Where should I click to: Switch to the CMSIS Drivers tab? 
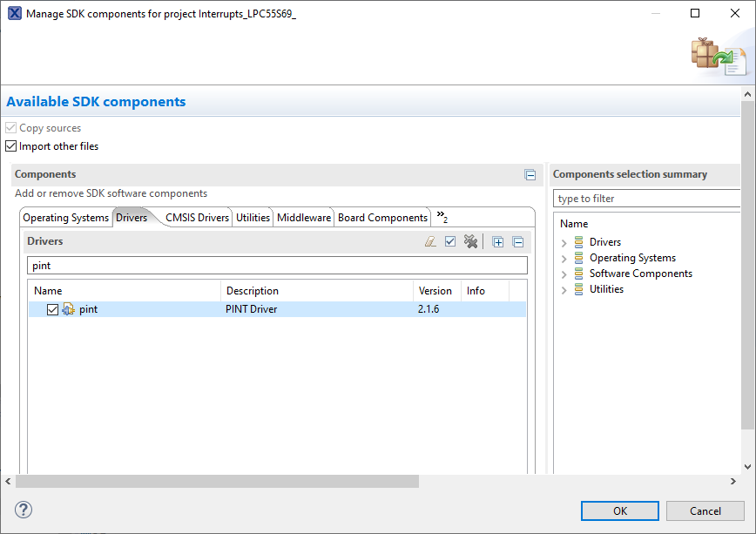coord(197,218)
